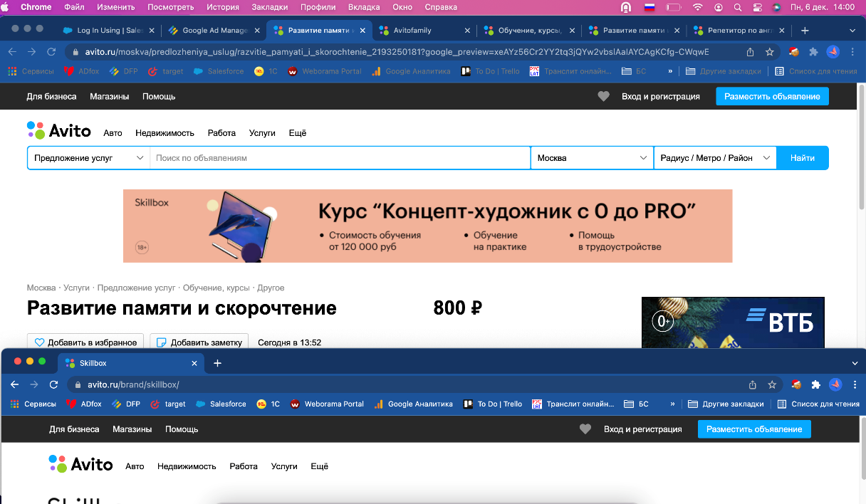
Task: Click the Russian flag input source icon
Action: (x=649, y=7)
